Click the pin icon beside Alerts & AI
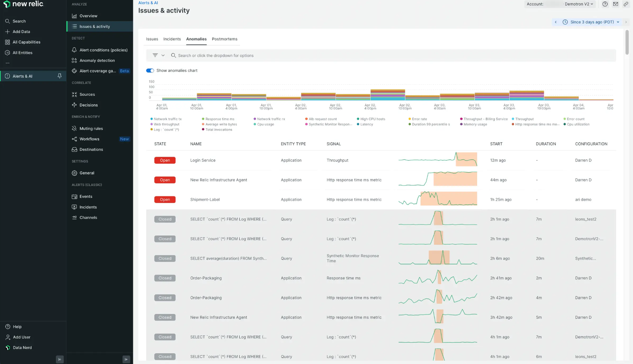This screenshot has height=364, width=633. click(x=60, y=76)
